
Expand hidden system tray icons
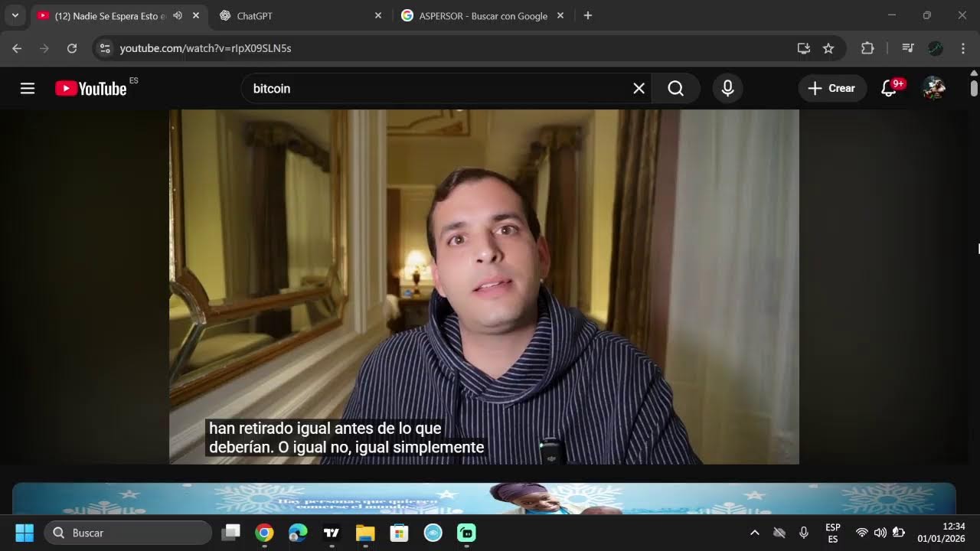[x=754, y=533]
